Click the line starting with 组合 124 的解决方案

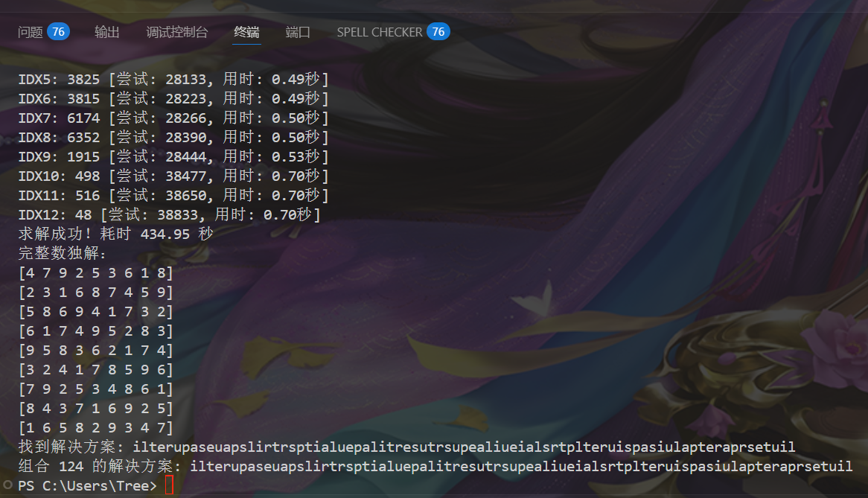coord(435,466)
